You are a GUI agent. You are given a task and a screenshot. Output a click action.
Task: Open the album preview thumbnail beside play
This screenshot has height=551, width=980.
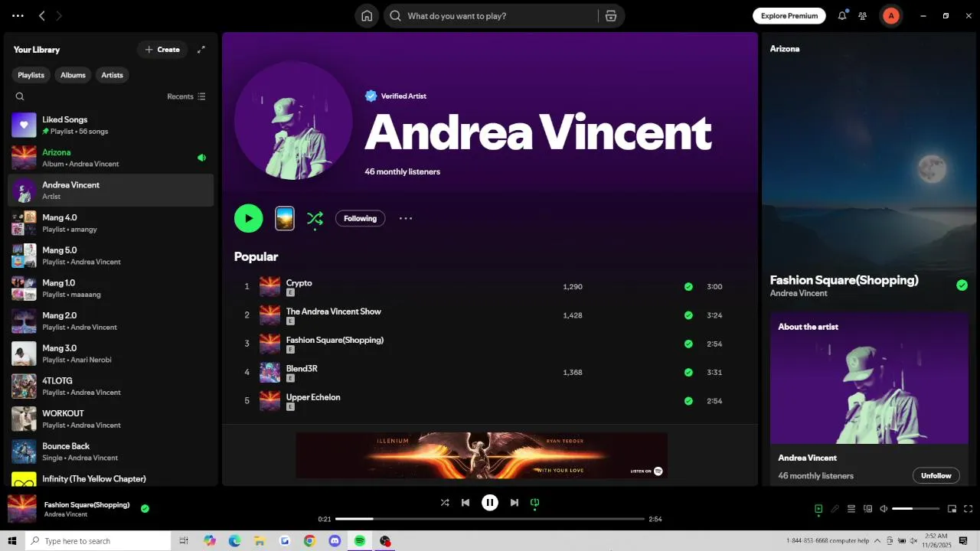[285, 218]
